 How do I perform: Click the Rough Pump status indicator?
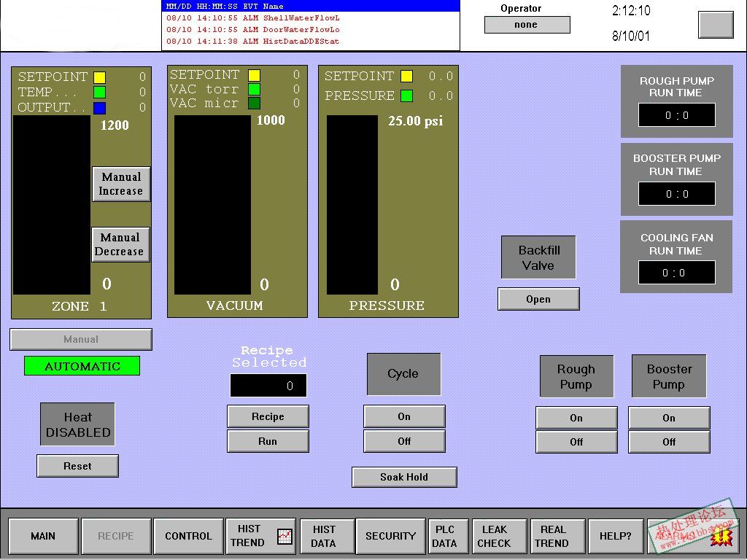point(577,376)
